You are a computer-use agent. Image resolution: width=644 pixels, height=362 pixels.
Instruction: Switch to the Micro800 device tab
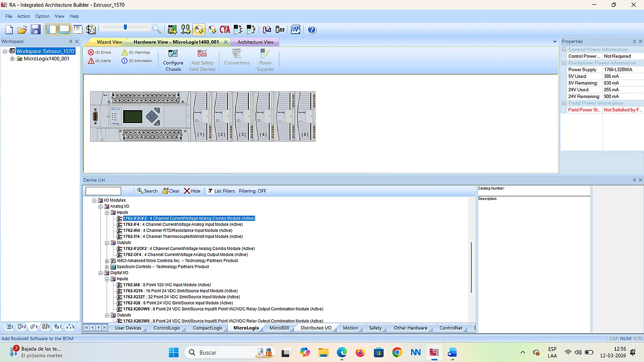point(279,328)
